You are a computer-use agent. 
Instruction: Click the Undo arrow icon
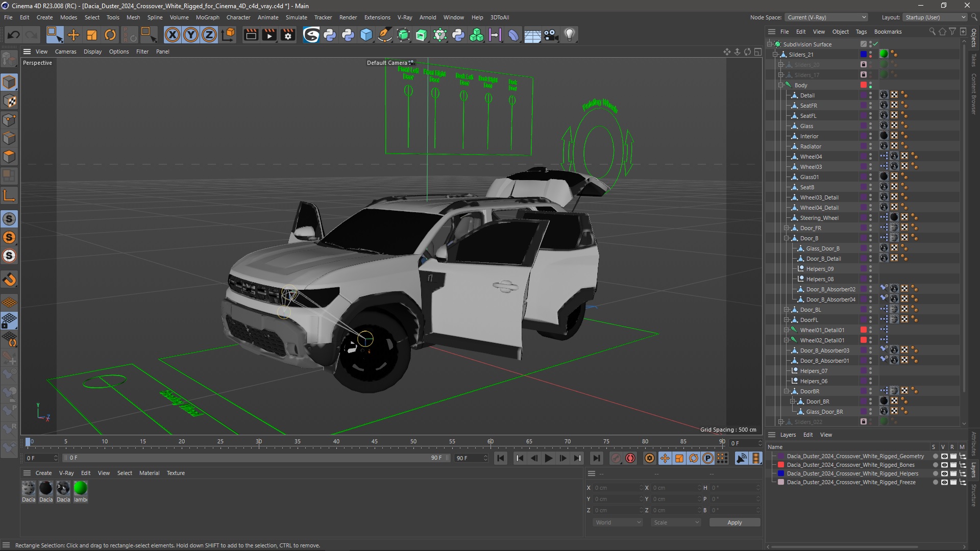(14, 35)
